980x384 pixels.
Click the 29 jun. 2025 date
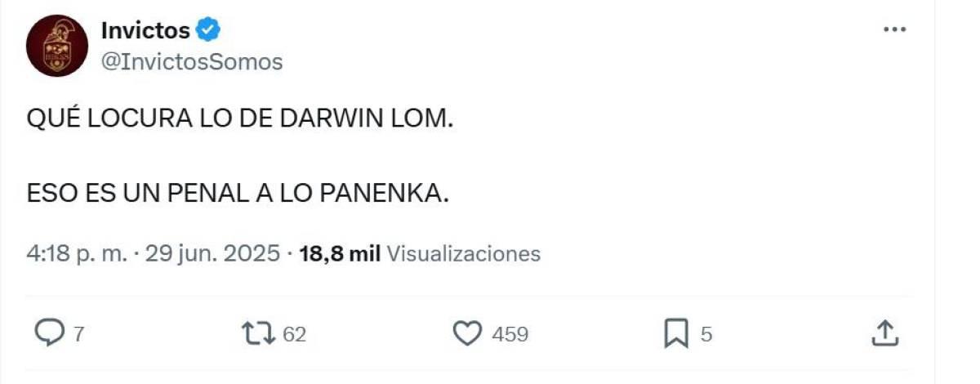[x=212, y=254]
